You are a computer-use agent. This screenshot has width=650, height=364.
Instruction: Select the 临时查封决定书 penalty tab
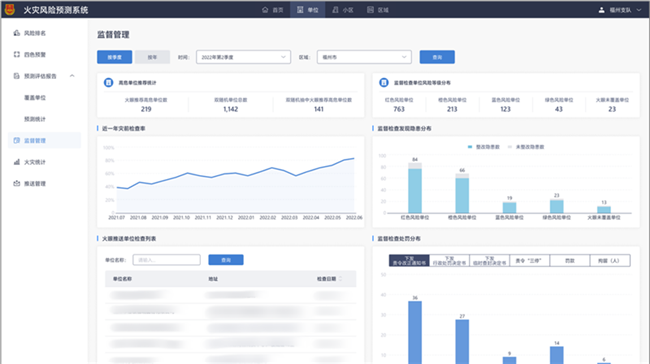[x=490, y=260]
